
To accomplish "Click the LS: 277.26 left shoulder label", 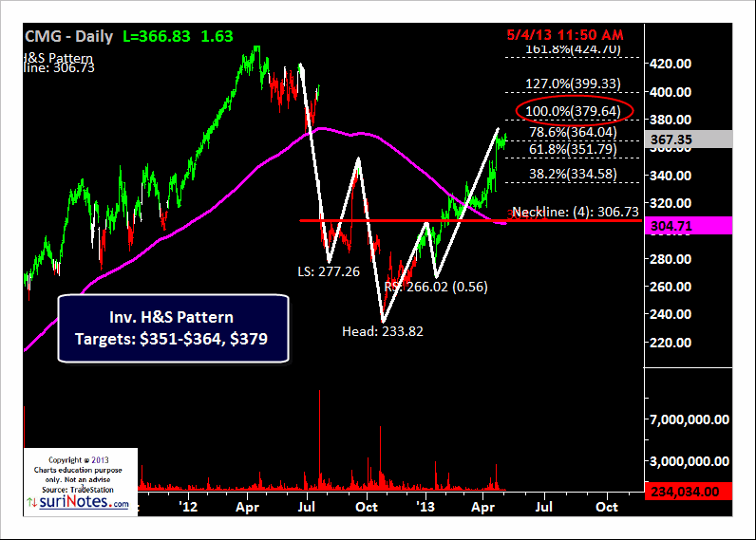I will [x=331, y=271].
